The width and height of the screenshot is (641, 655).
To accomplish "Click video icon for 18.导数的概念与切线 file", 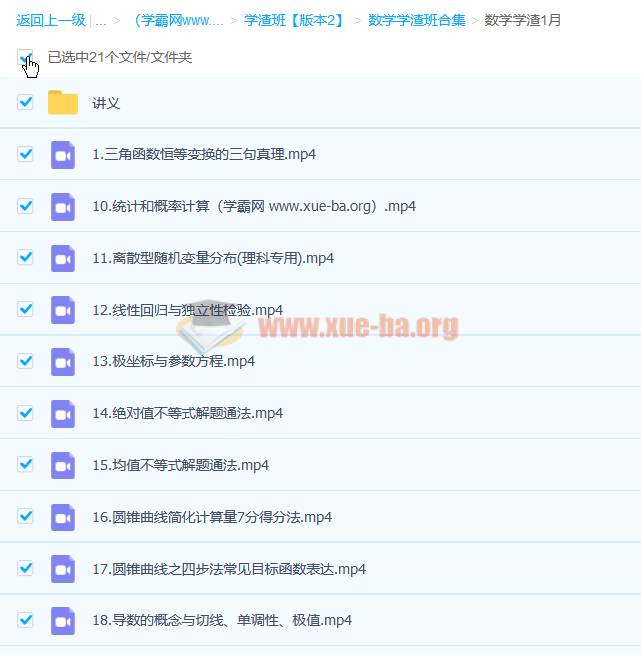I will click(63, 621).
